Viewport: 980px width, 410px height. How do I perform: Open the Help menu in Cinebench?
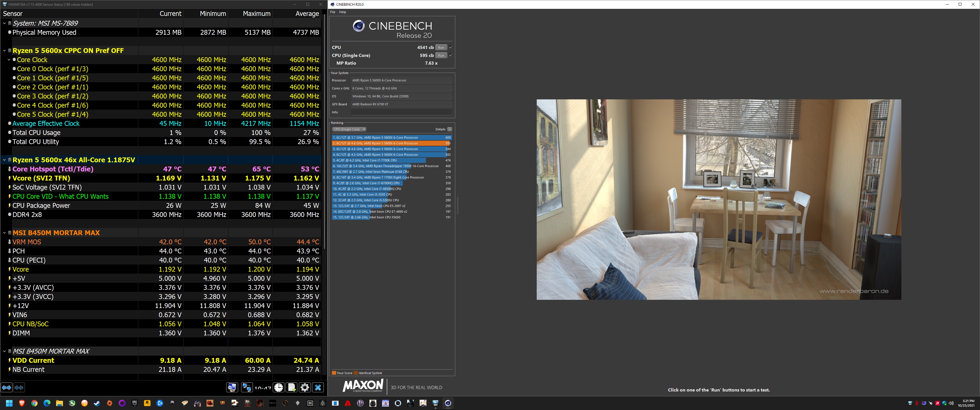tap(342, 12)
